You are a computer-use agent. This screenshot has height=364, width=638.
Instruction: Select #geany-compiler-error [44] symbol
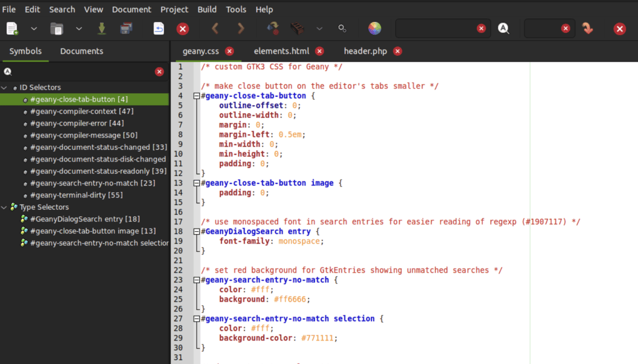tap(77, 123)
